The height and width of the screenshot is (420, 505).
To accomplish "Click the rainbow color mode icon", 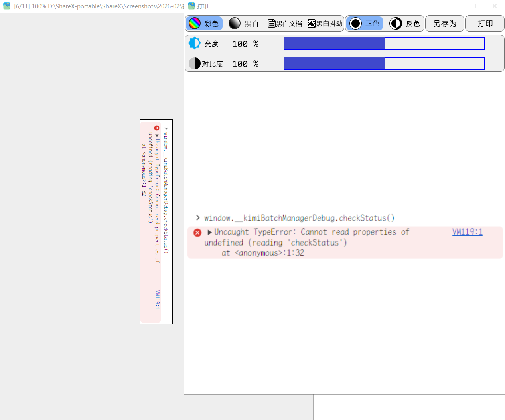I will (195, 24).
